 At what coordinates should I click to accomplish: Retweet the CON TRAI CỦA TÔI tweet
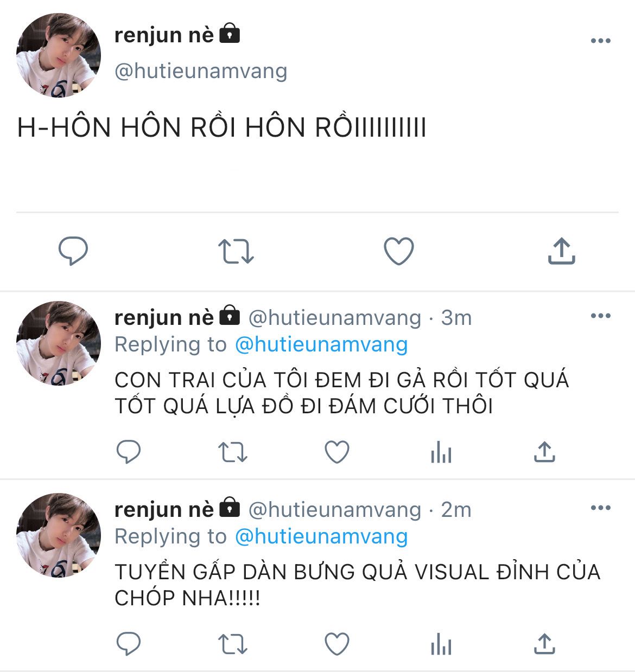coord(232,452)
